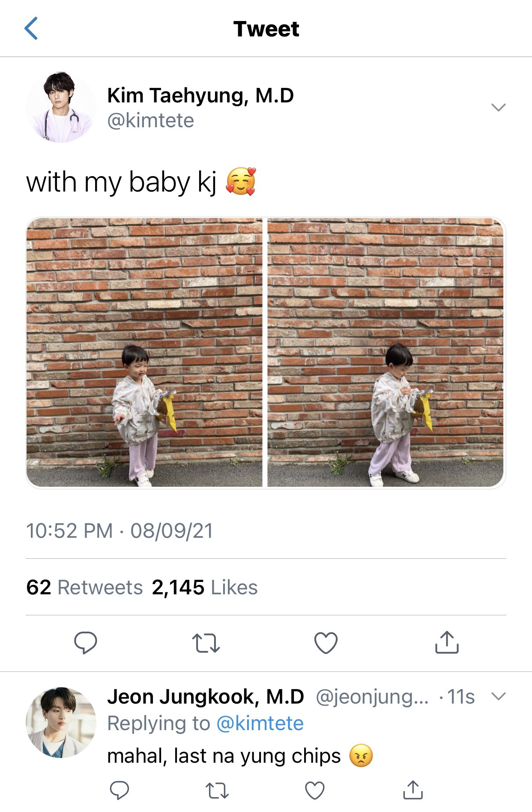View the 2,145 Likes list
532x812 pixels.
(x=205, y=587)
